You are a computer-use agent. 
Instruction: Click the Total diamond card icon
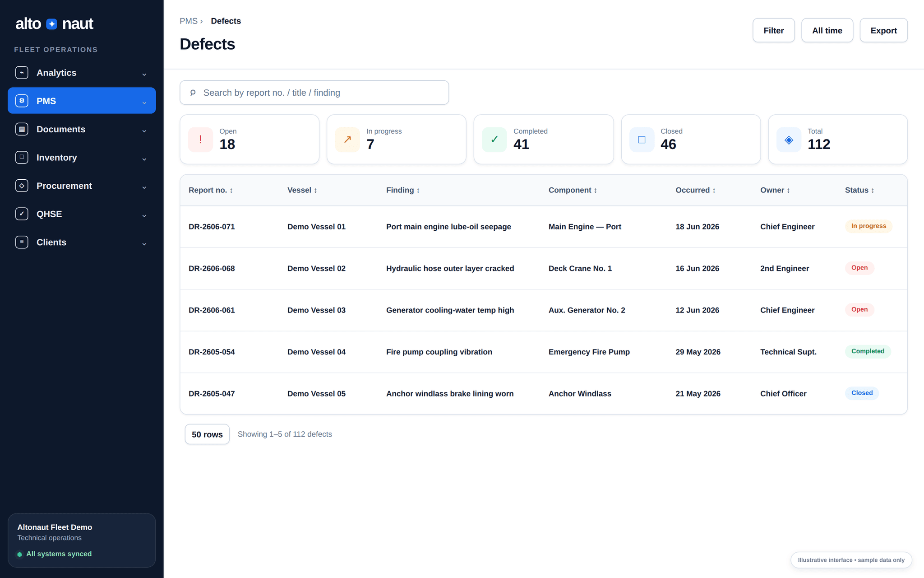tap(789, 140)
